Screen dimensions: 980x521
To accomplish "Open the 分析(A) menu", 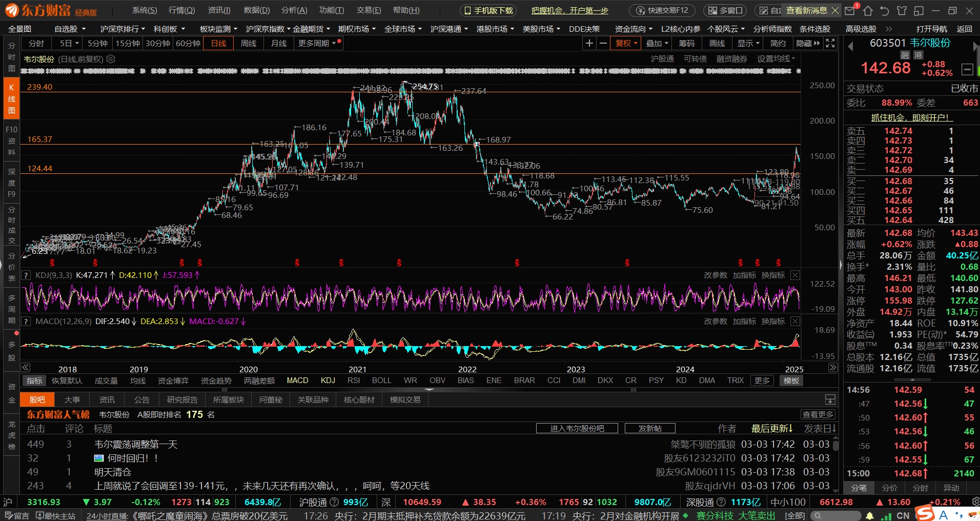I will 294,10.
